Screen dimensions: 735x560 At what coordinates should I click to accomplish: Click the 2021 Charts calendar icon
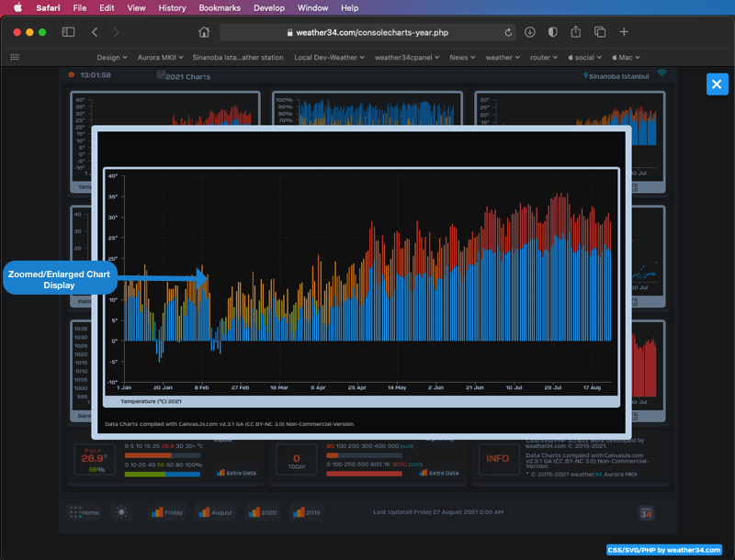[161, 74]
